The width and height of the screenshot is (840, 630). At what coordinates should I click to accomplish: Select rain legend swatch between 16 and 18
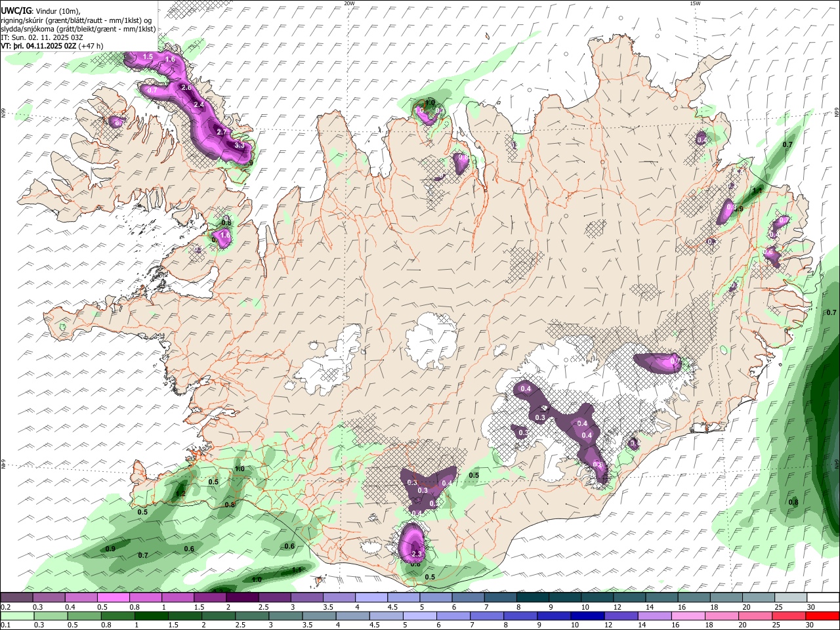690,616
